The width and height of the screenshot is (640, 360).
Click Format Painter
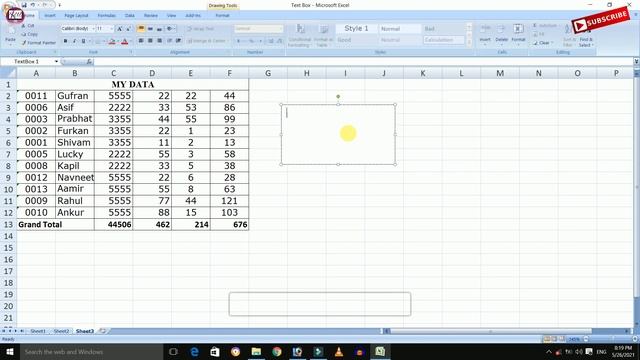(x=38, y=42)
